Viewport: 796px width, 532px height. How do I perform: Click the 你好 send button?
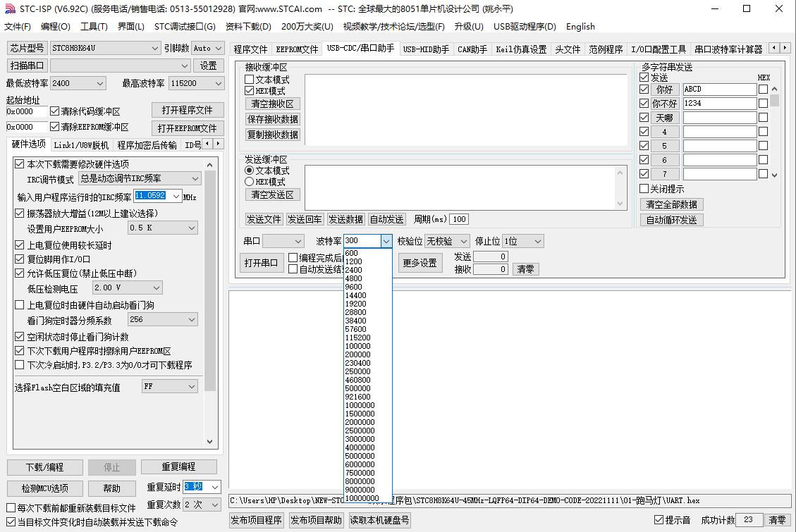664,89
